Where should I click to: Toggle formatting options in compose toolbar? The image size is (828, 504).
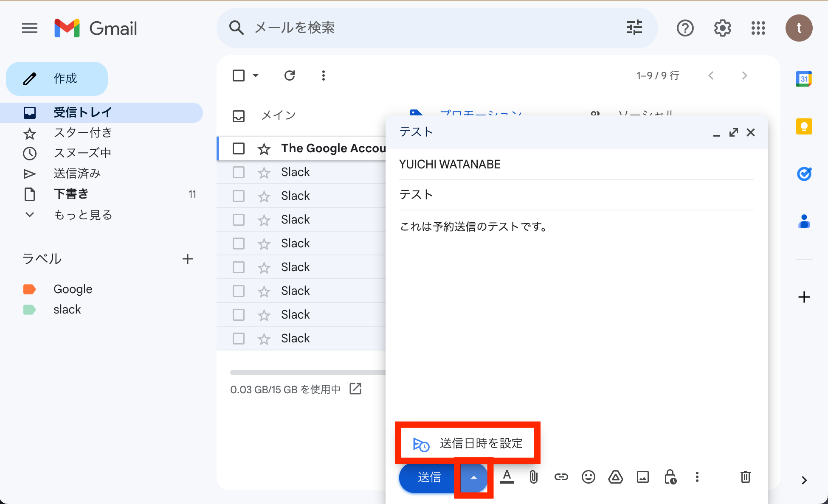pos(507,477)
